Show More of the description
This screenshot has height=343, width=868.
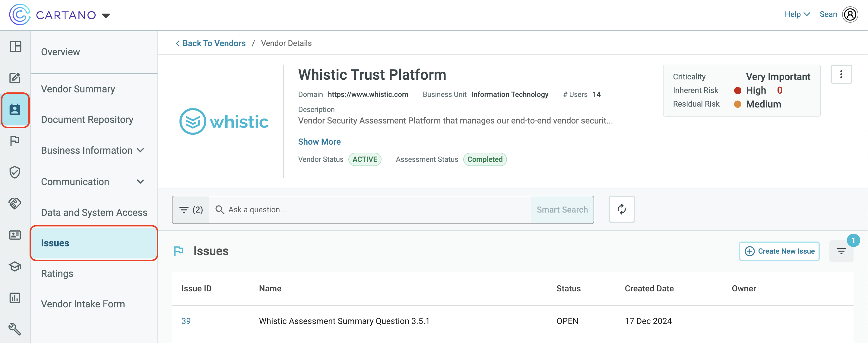(x=319, y=142)
